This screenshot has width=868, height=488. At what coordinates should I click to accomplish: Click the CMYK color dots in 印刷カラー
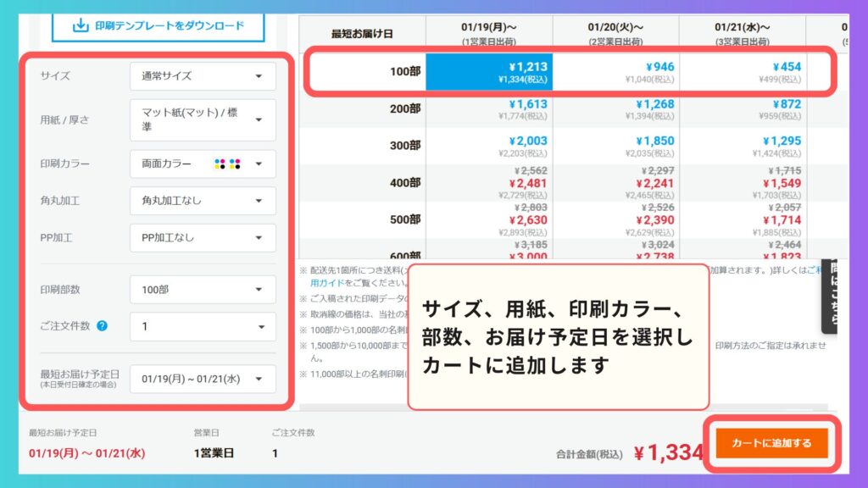(227, 164)
